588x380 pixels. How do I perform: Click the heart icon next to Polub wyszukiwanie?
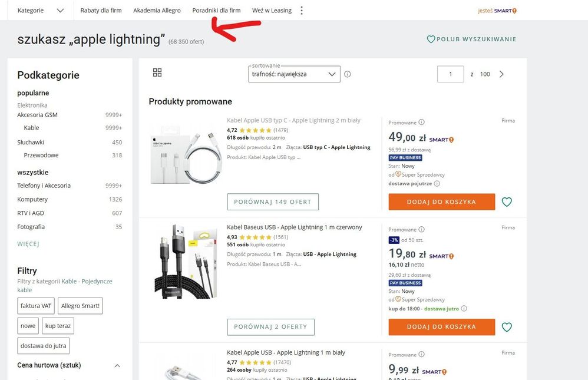click(431, 39)
